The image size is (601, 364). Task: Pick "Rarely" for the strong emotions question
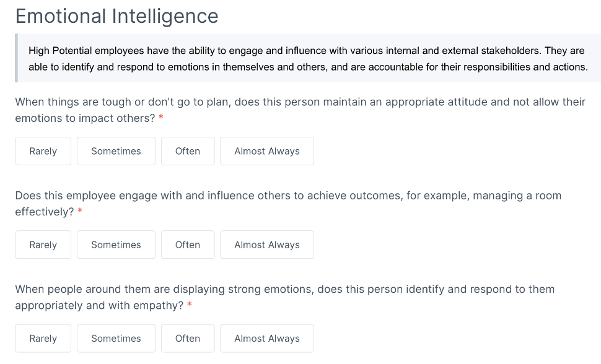(x=43, y=338)
